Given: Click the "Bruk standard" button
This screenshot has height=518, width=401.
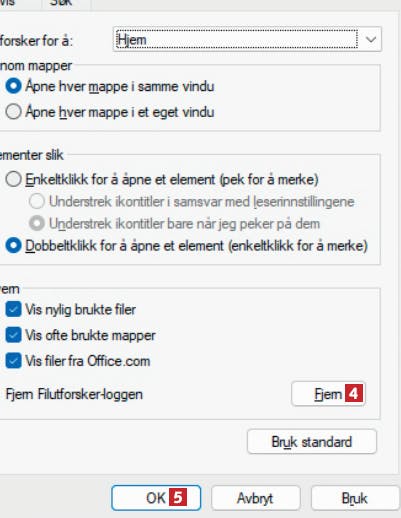Looking at the screenshot, I should (x=312, y=442).
